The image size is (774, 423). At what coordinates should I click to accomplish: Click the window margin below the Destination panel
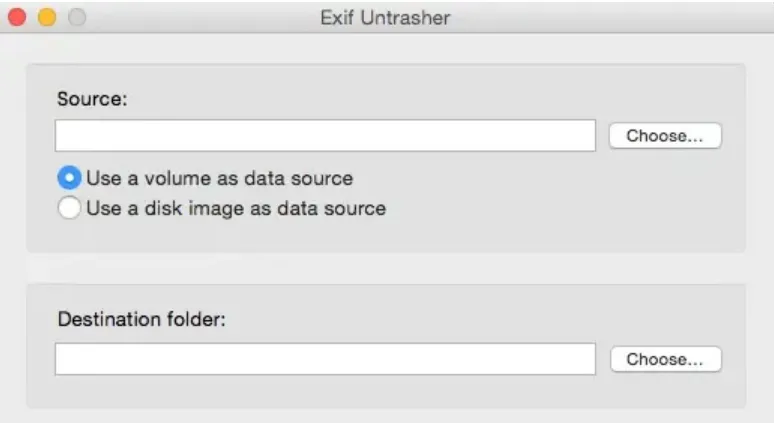click(385, 416)
